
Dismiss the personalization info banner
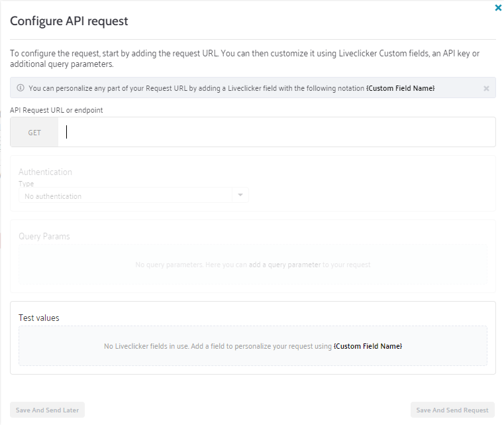486,88
